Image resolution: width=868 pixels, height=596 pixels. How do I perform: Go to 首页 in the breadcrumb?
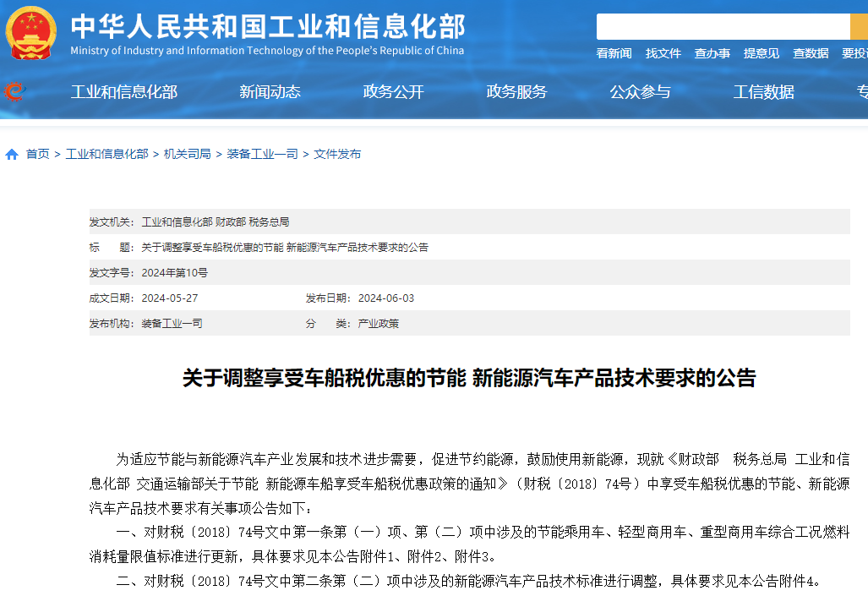tap(37, 154)
